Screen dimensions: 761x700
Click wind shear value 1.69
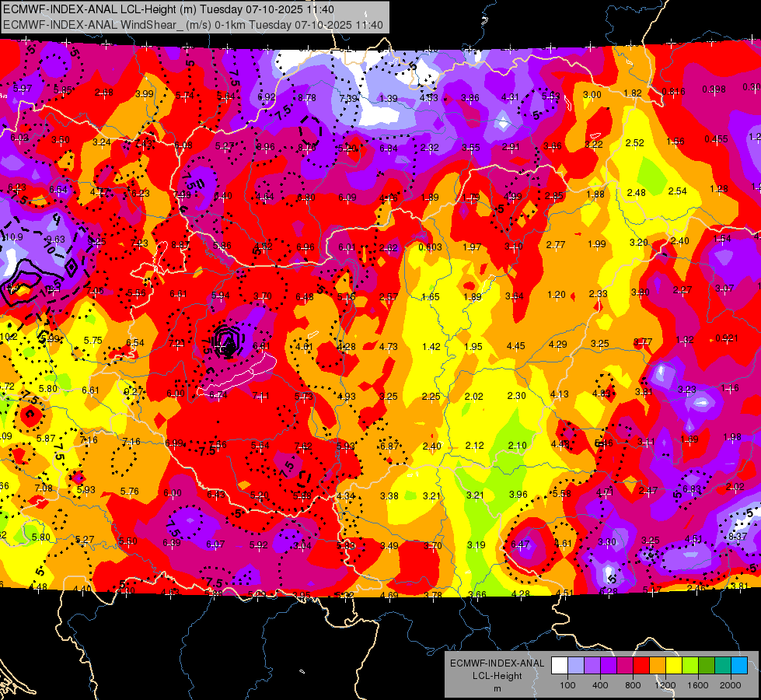click(689, 439)
